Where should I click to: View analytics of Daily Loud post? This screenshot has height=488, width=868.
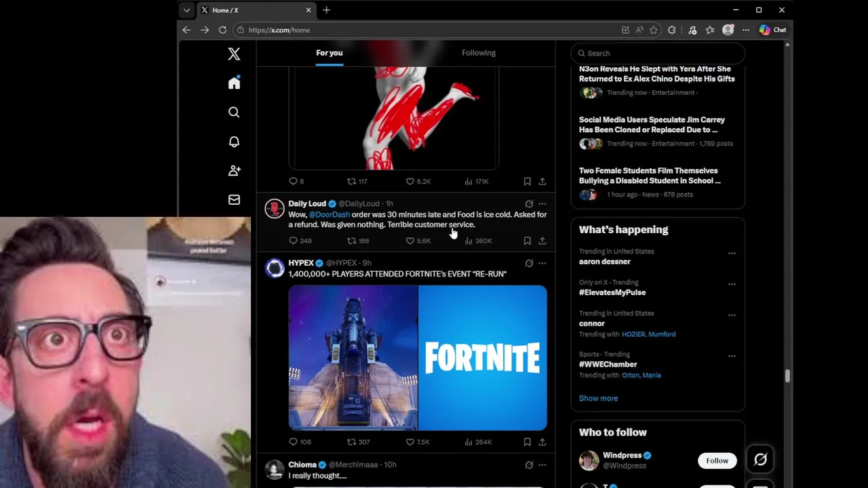[x=478, y=241]
